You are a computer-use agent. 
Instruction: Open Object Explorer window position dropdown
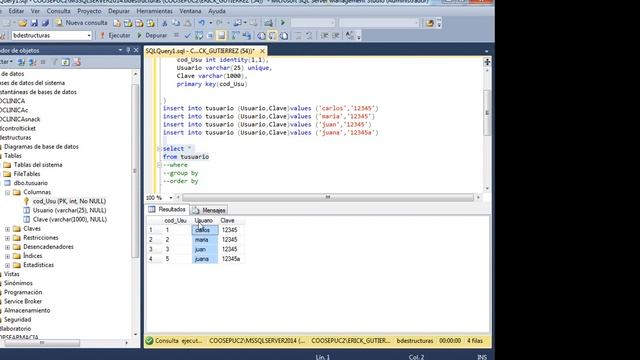120,50
